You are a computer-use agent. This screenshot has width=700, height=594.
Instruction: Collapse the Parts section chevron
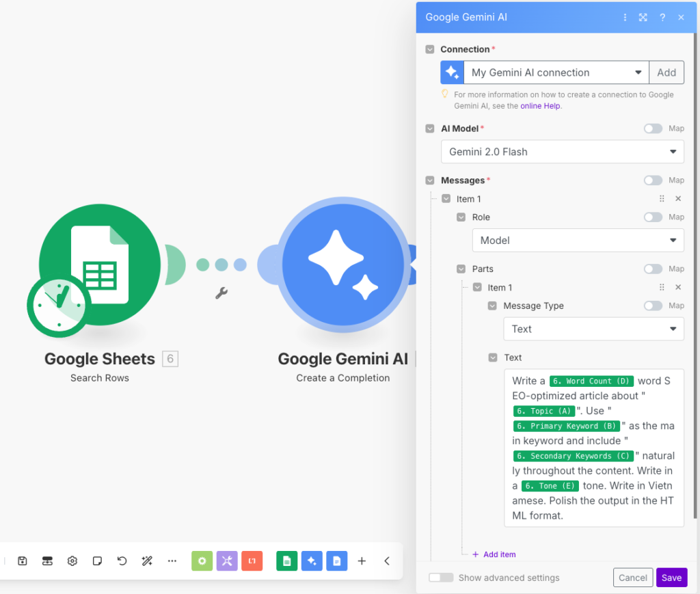click(461, 269)
